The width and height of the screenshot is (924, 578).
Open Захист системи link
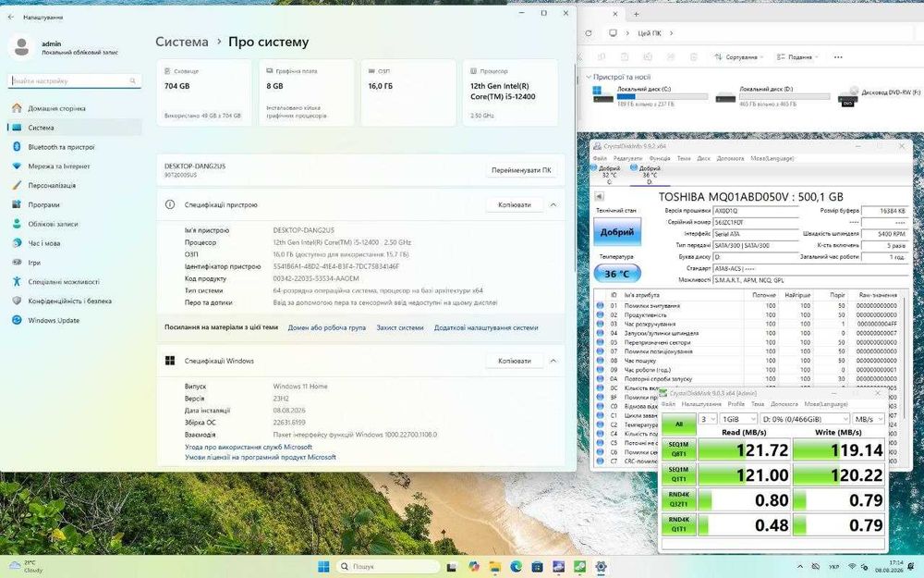[399, 327]
